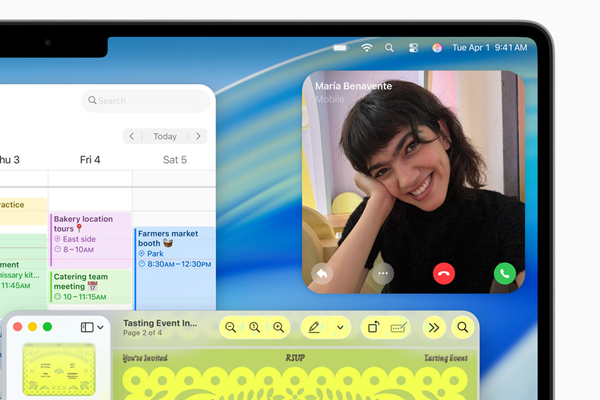600x400 pixels.
Task: Click the Siri icon in menu bar
Action: 437,48
